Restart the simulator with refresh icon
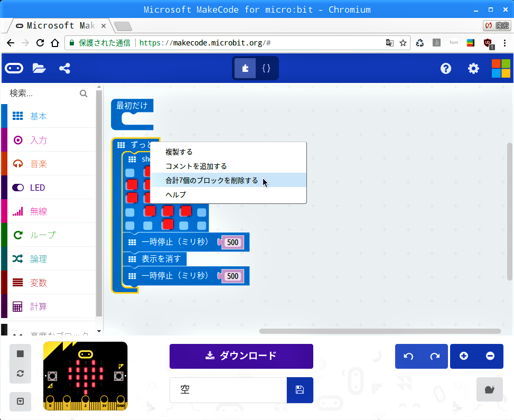Screen dimensions: 514x420 (x=20, y=374)
